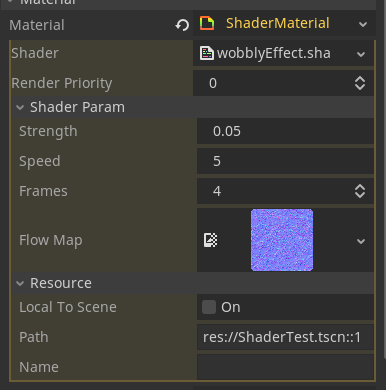Click the Speed value field
The image size is (386, 390).
(285, 161)
